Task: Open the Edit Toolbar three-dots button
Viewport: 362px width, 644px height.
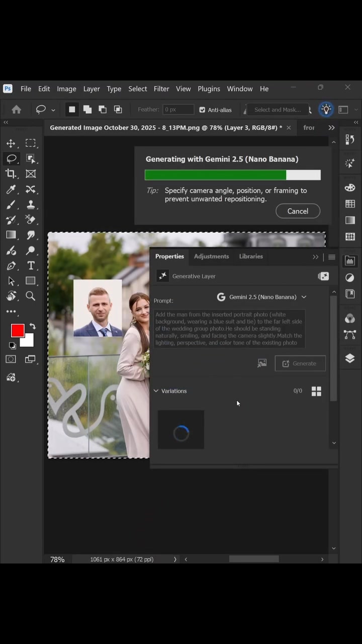Action: [x=11, y=312]
